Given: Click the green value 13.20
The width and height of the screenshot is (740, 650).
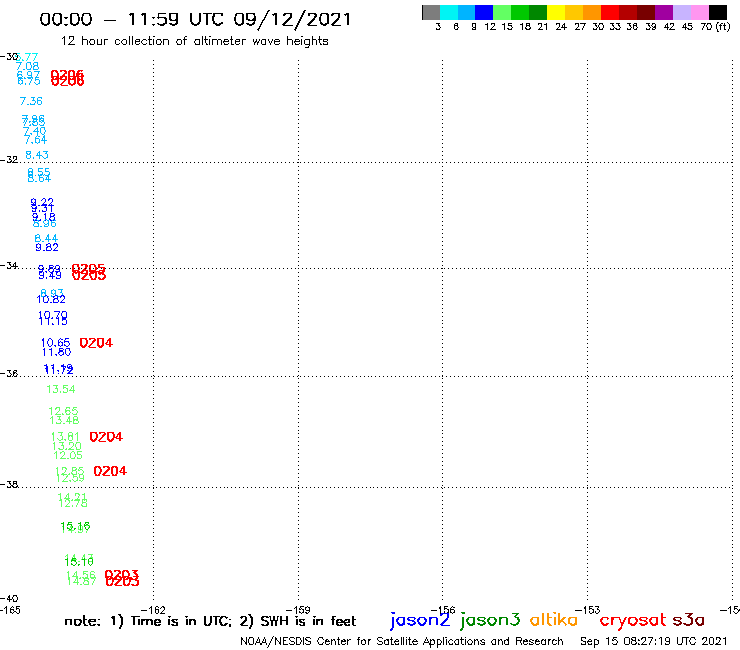Looking at the screenshot, I should point(67,446).
